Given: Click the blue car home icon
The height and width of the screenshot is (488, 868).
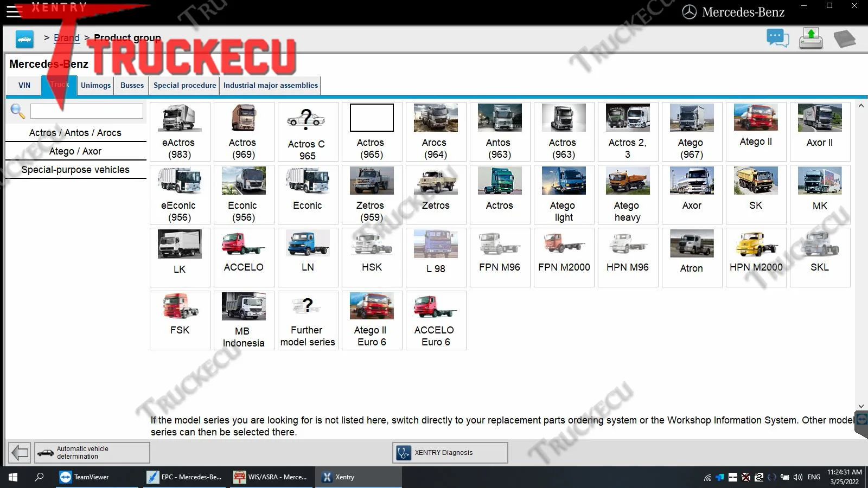Looking at the screenshot, I should 24,38.
